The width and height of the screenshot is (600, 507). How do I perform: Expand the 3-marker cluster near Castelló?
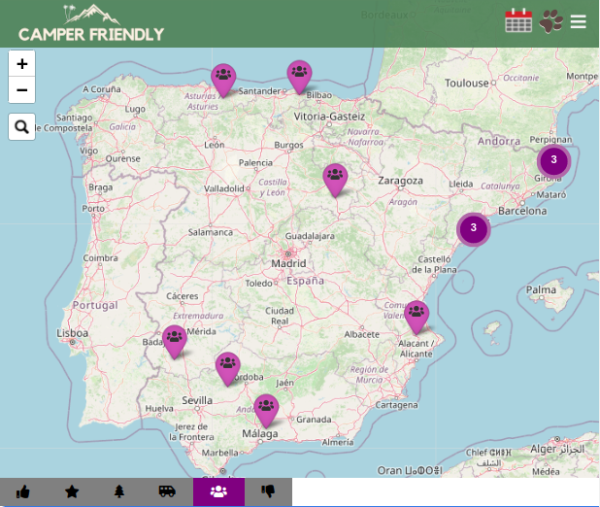(473, 229)
